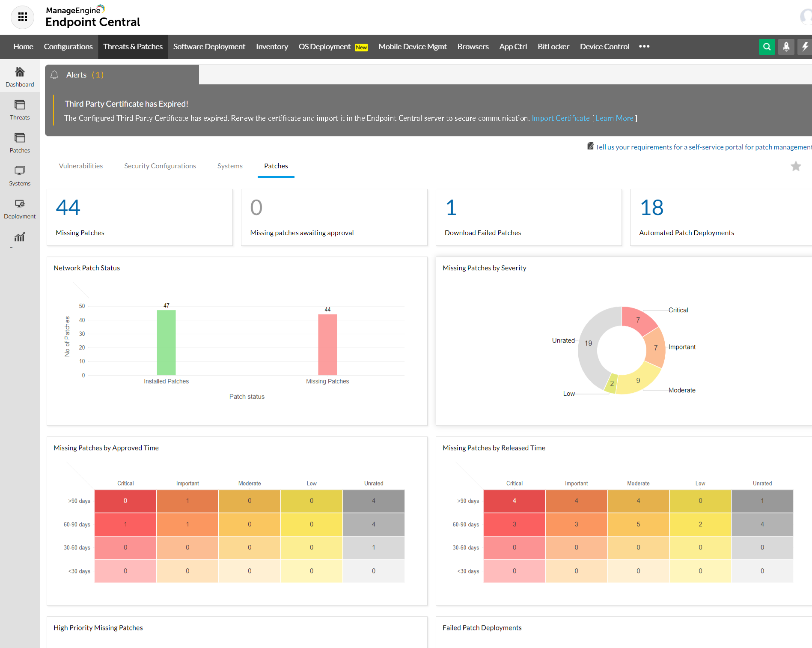Screen dimensions: 812x648
Task: Click the green search icon
Action: click(767, 47)
